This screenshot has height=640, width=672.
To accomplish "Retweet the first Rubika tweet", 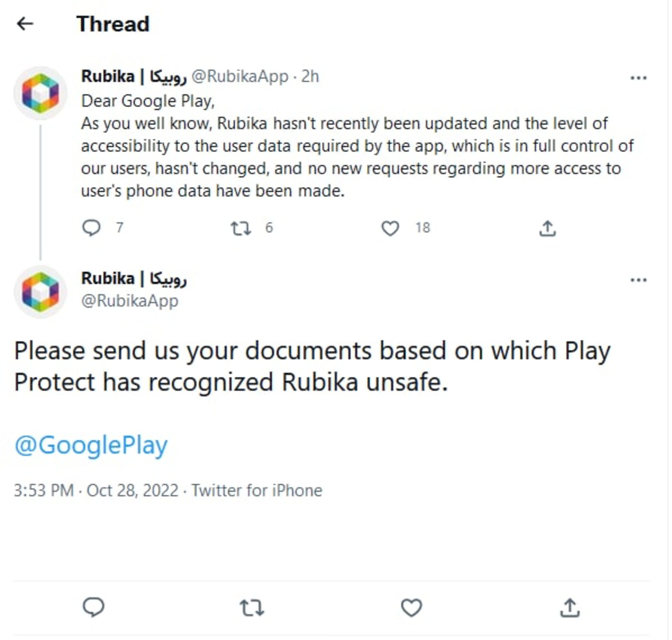I will click(241, 228).
